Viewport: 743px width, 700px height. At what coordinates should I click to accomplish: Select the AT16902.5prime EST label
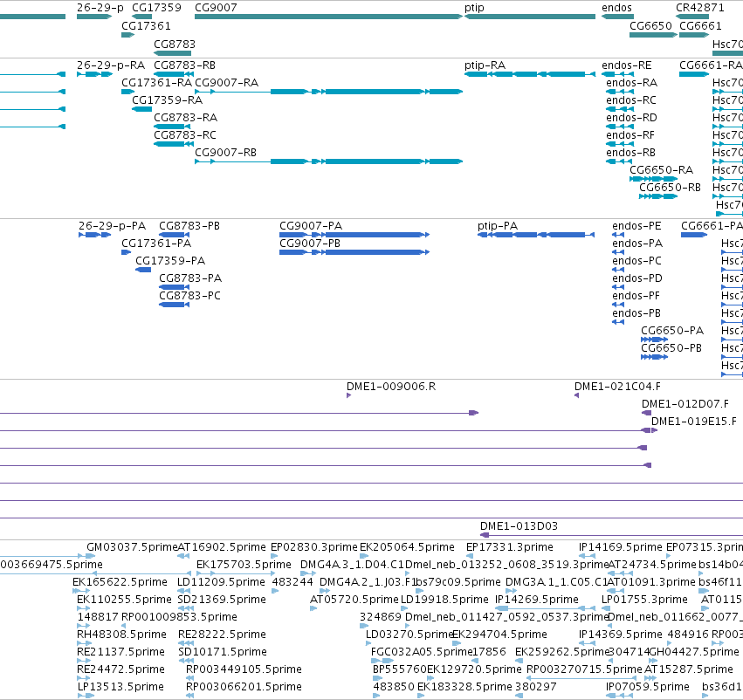[x=222, y=547]
